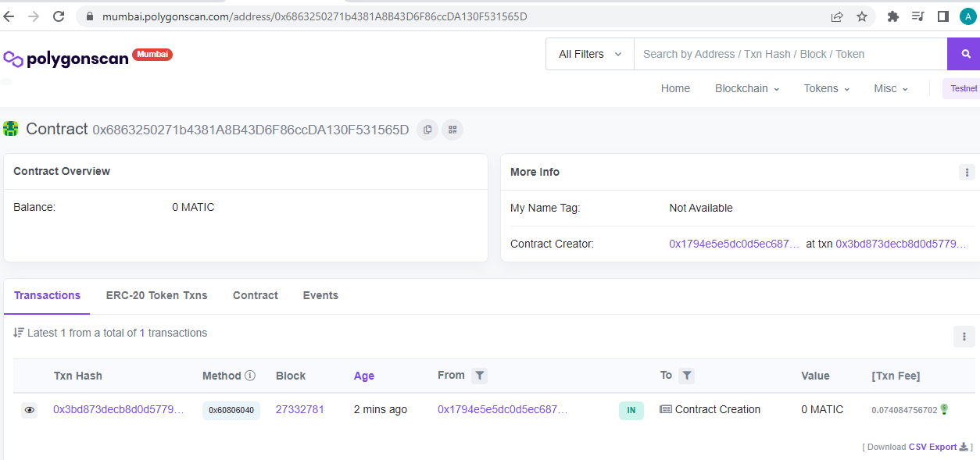Open From address 0x1794e5e5... in table
The height and width of the screenshot is (460, 980).
[x=503, y=409]
